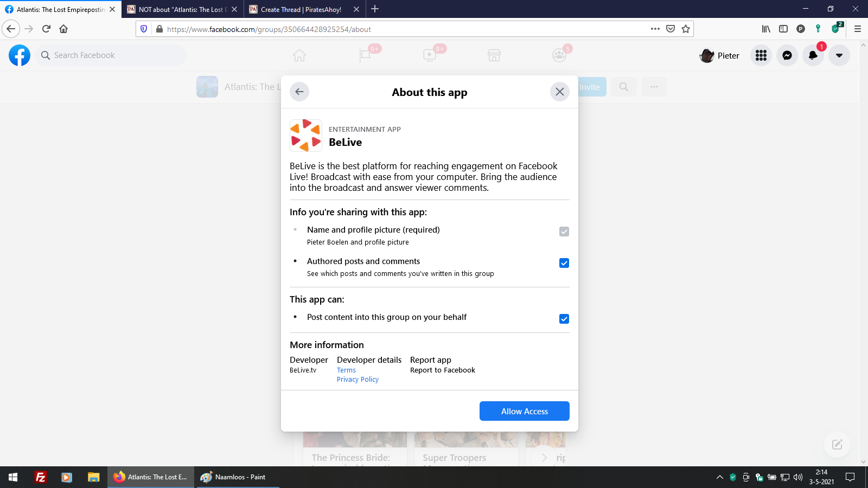Viewport: 868px width, 488px height.
Task: Uncheck Authored posts and comments checkbox
Action: [x=564, y=263]
